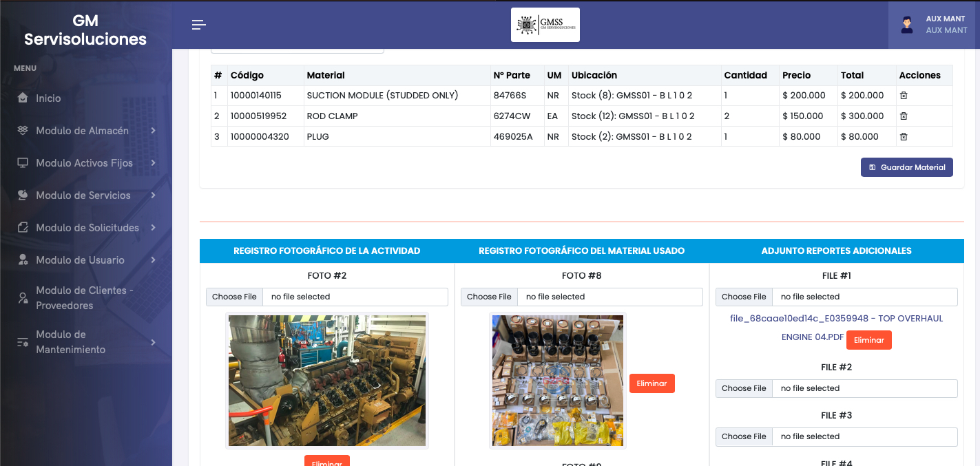The height and width of the screenshot is (466, 980).
Task: Delete the SUCTION MODULE row trash icon
Action: (904, 96)
